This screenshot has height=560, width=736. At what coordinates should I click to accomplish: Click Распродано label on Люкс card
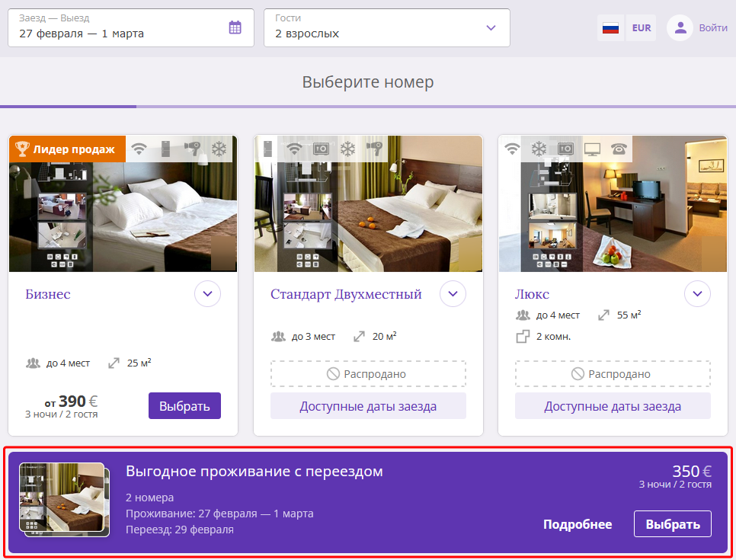[613, 374]
